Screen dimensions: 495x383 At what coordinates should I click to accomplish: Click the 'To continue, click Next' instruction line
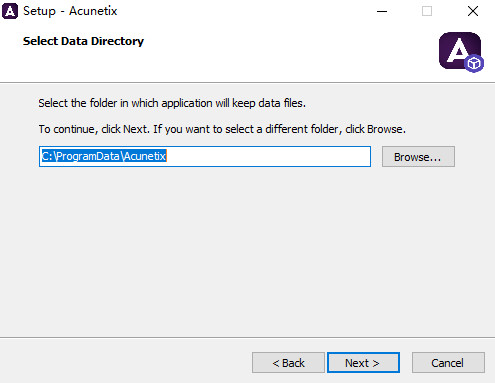click(x=222, y=129)
